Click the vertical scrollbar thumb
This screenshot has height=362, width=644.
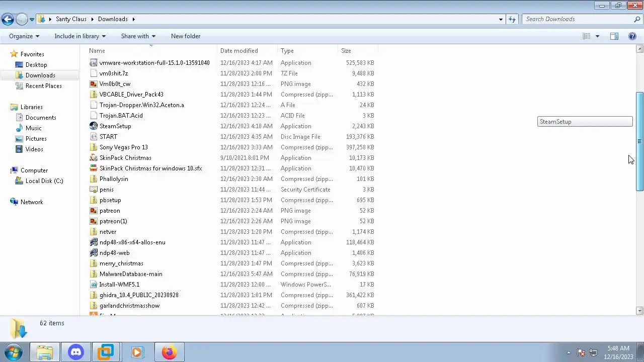coord(640,141)
